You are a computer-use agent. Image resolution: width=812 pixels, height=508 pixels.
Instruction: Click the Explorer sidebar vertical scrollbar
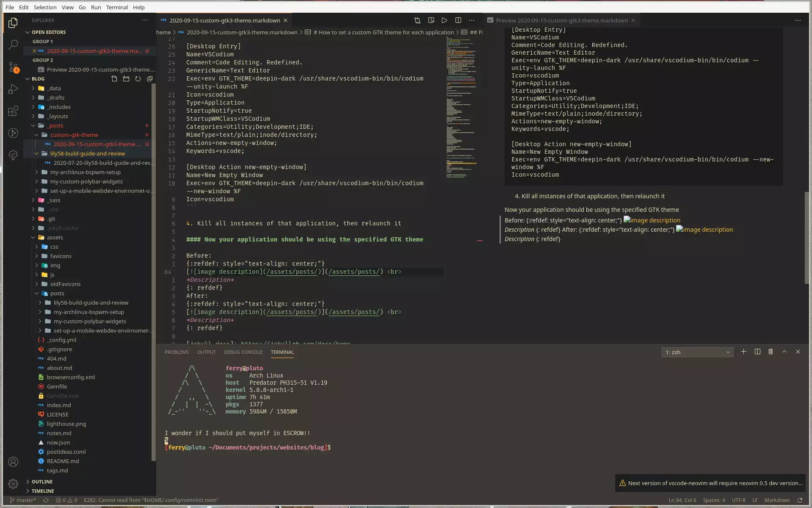[154, 271]
